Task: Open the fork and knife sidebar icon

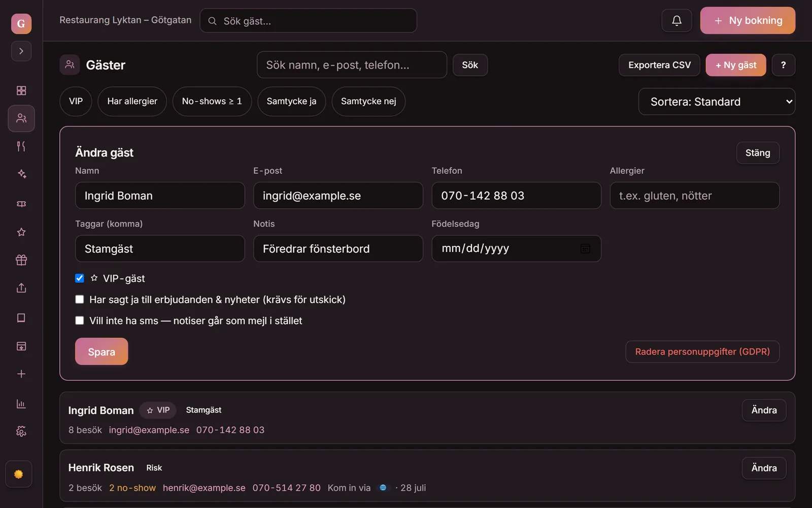Action: click(x=21, y=146)
